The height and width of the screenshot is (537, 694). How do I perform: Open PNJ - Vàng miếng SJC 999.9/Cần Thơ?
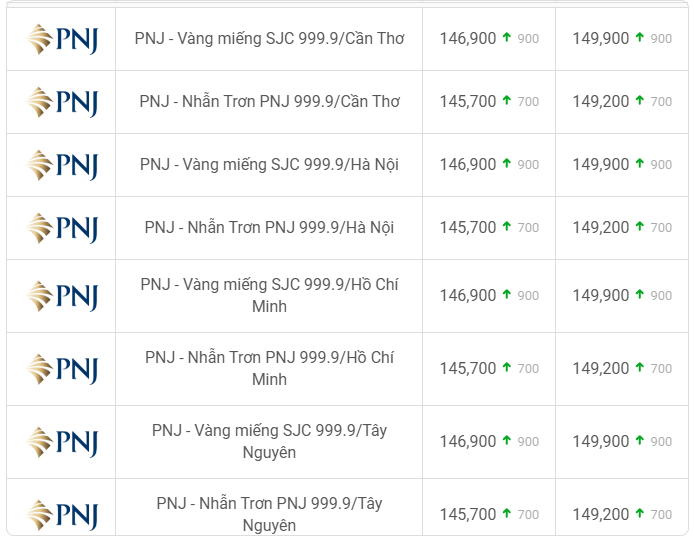point(269,39)
